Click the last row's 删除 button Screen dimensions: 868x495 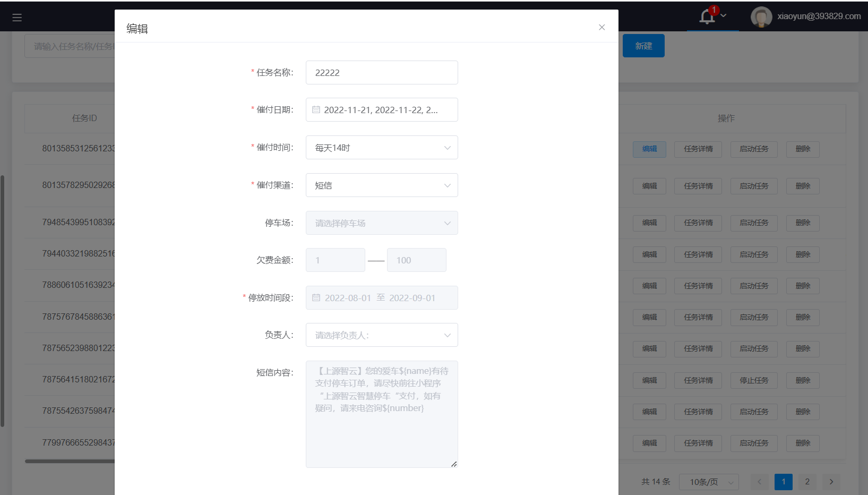(803, 443)
